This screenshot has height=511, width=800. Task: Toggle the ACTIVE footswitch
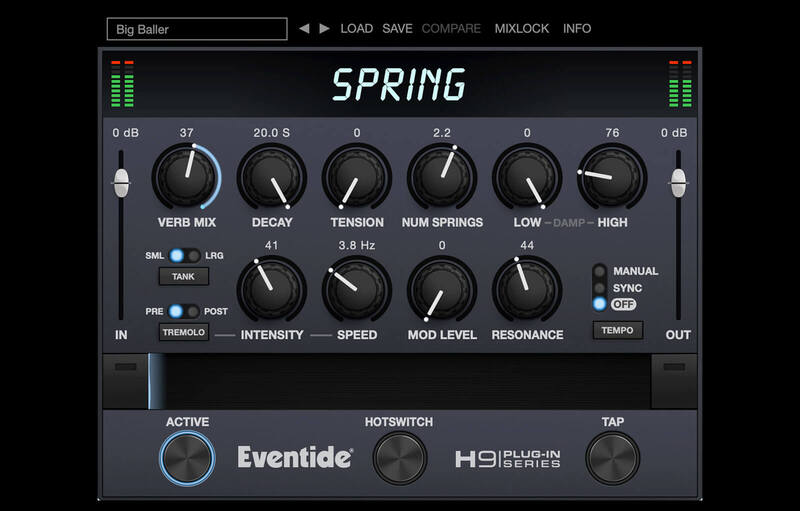[187, 458]
